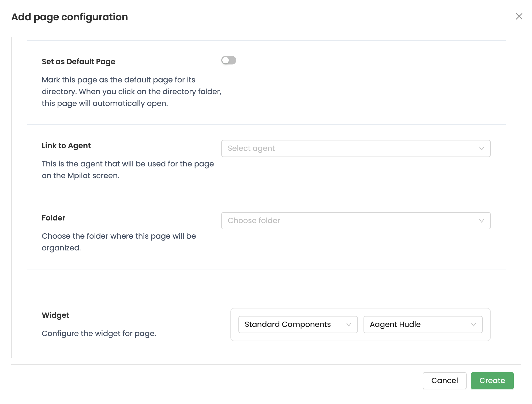Click the Set as Default Page label
This screenshot has width=532, height=404.
pyautogui.click(x=78, y=62)
